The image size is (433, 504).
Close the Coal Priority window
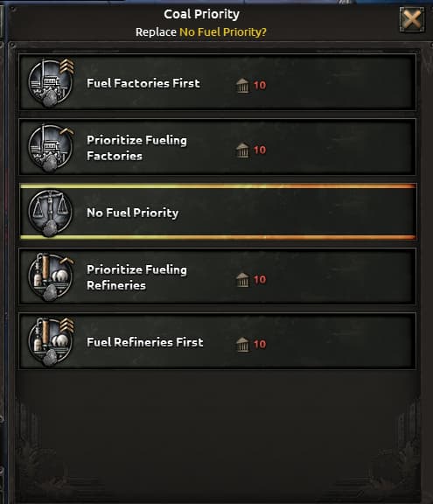[x=412, y=19]
